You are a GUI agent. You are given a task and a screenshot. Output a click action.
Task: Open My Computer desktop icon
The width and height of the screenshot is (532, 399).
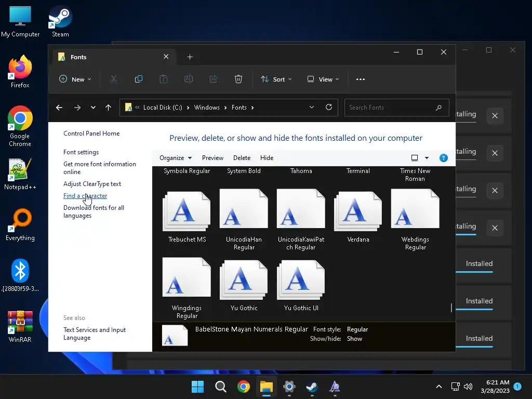20,21
